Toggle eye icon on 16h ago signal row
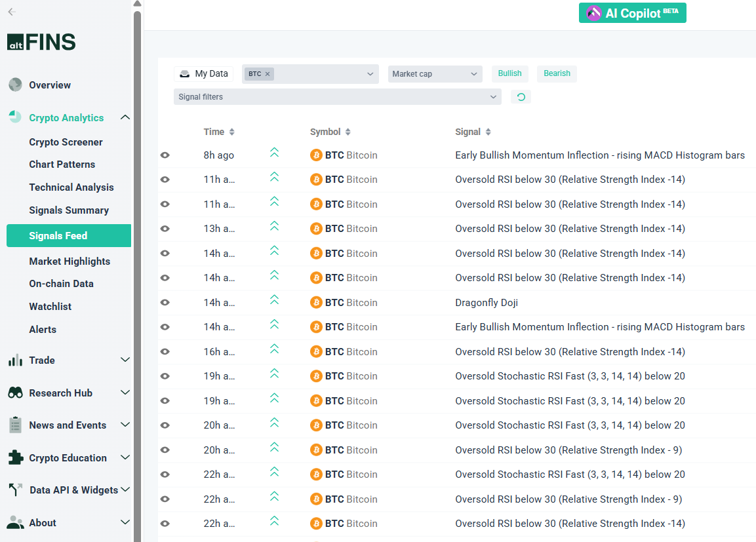The width and height of the screenshot is (756, 542). 165,352
